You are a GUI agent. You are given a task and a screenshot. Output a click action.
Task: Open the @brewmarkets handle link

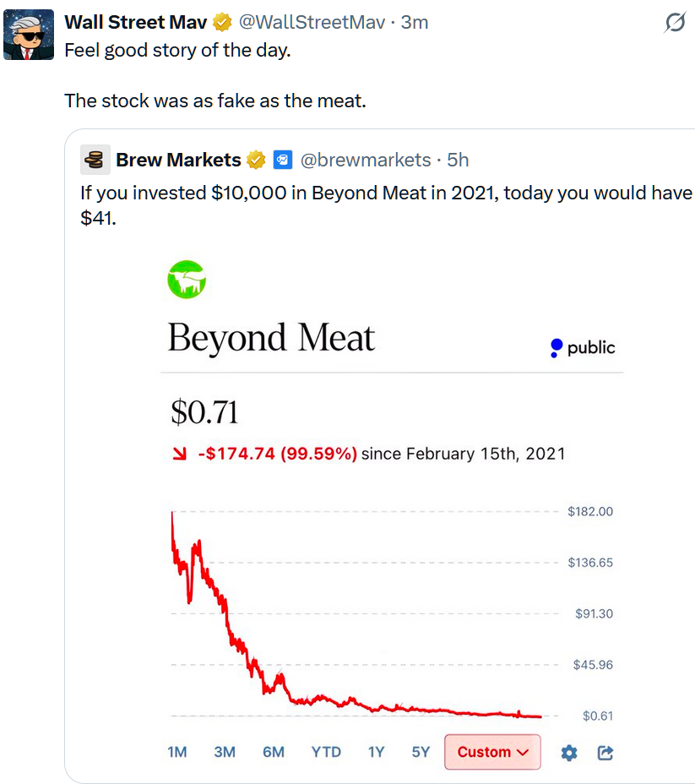click(366, 160)
